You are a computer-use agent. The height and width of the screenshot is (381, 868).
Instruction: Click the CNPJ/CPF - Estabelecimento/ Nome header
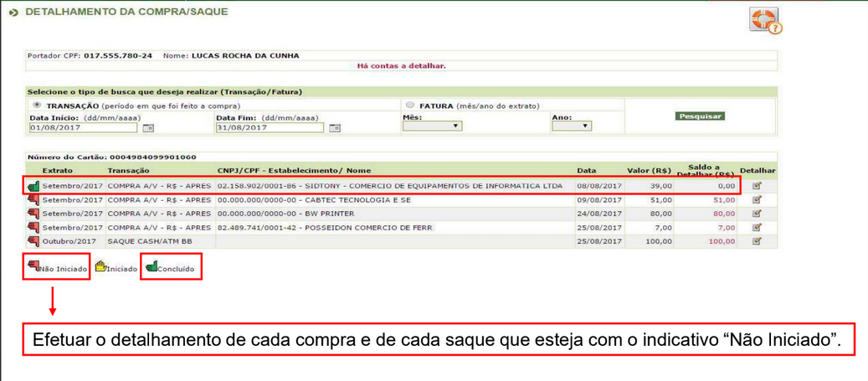coord(295,171)
